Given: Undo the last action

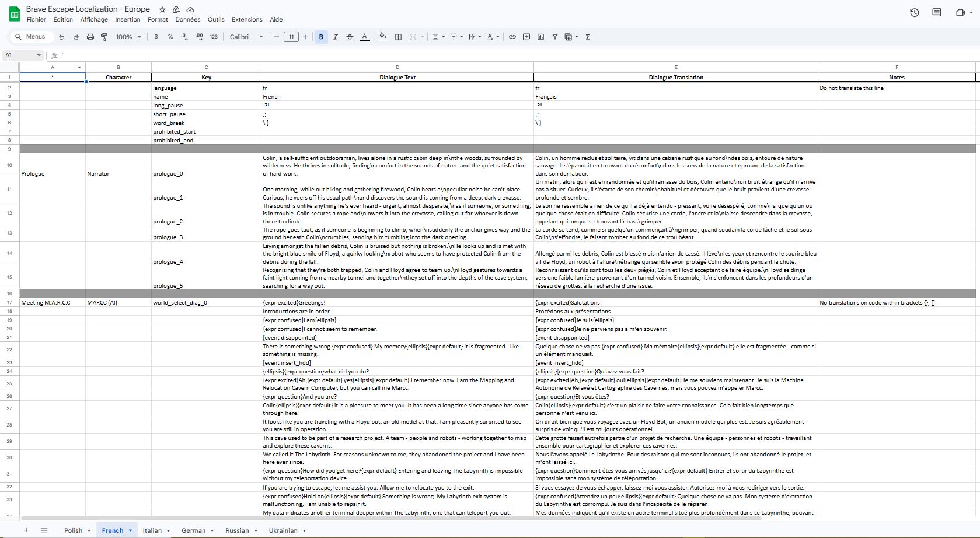Looking at the screenshot, I should click(x=61, y=37).
